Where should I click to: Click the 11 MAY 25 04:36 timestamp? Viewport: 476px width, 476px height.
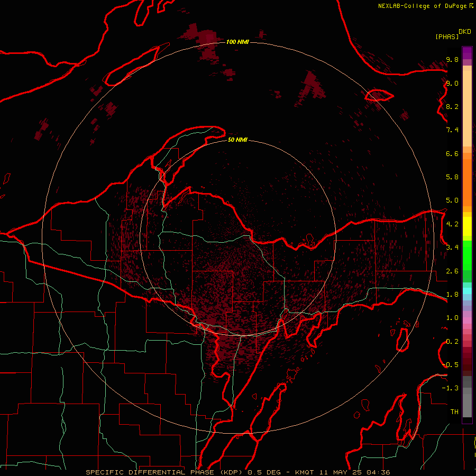pos(354,472)
